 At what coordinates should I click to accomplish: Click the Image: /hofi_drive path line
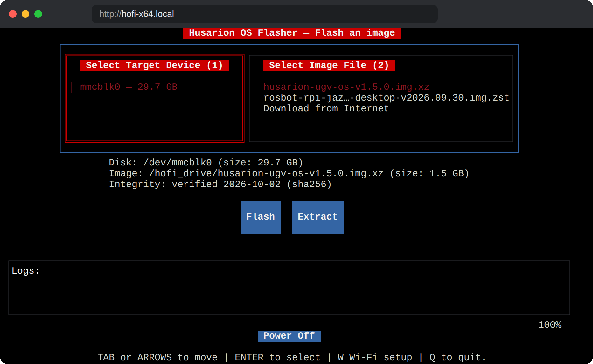click(x=289, y=173)
